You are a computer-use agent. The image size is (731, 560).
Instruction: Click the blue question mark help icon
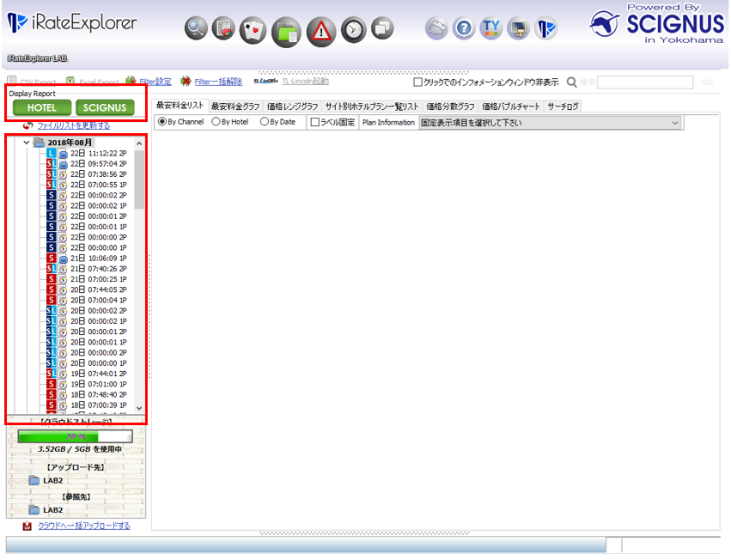pos(464,29)
